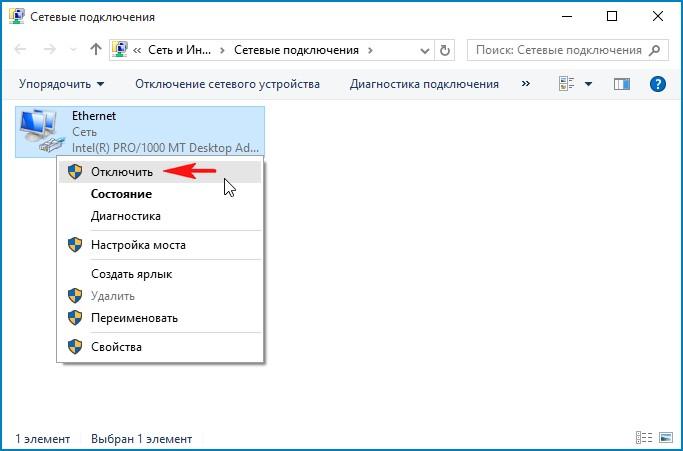Open the blue Help icon

coord(657,84)
